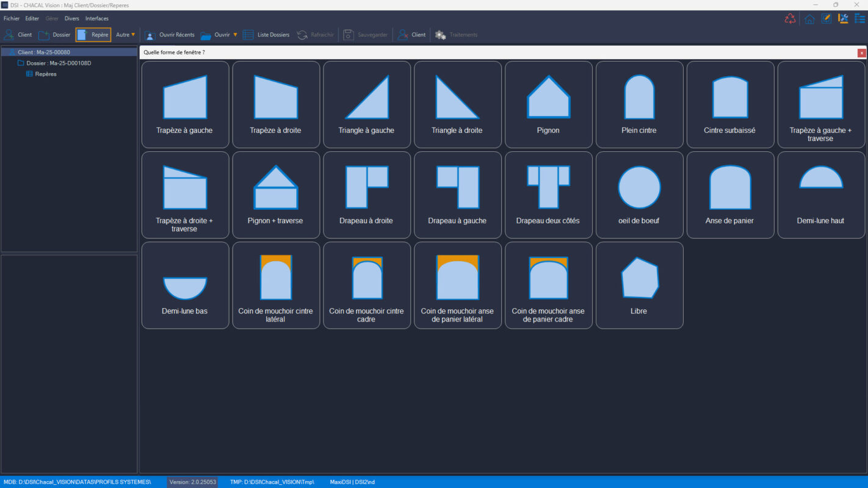Select the Drapeau deux côtés shape

[549, 195]
